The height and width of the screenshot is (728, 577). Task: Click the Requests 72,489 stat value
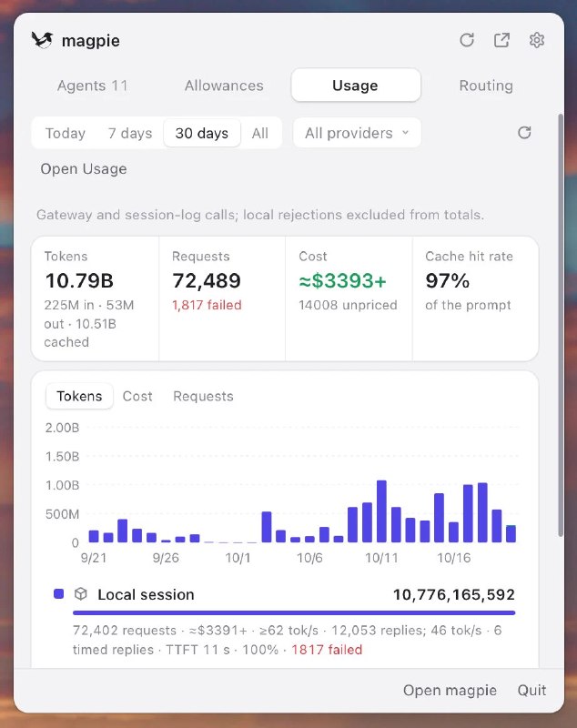point(207,281)
